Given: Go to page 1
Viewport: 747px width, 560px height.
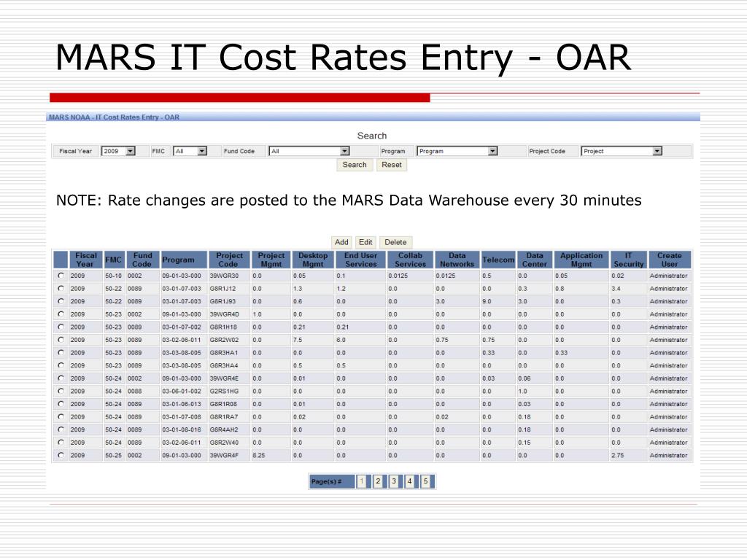Looking at the screenshot, I should point(362,481).
